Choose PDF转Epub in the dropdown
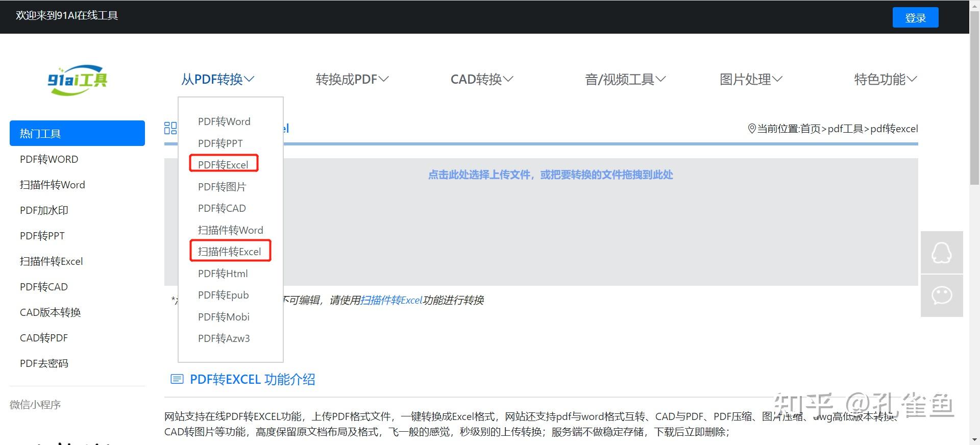The width and height of the screenshot is (980, 445). tap(224, 295)
